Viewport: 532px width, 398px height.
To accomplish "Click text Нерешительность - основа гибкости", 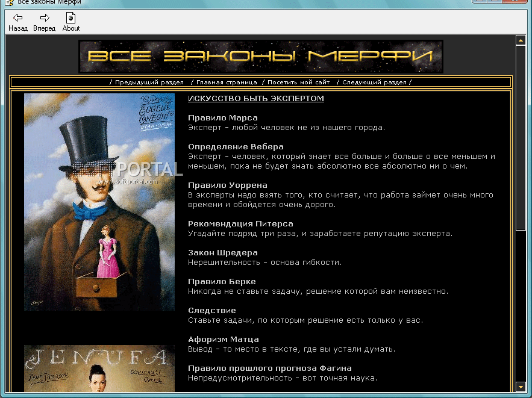I will pyautogui.click(x=264, y=262).
